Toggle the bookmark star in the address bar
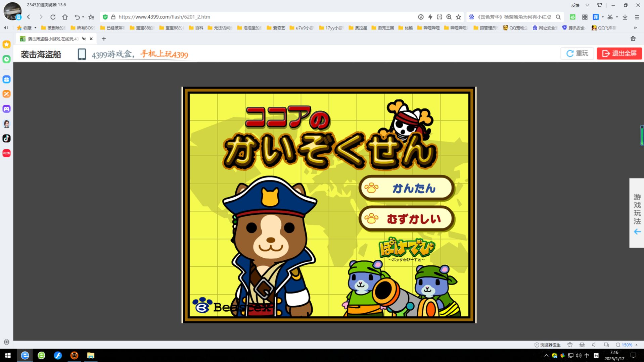 (x=458, y=17)
